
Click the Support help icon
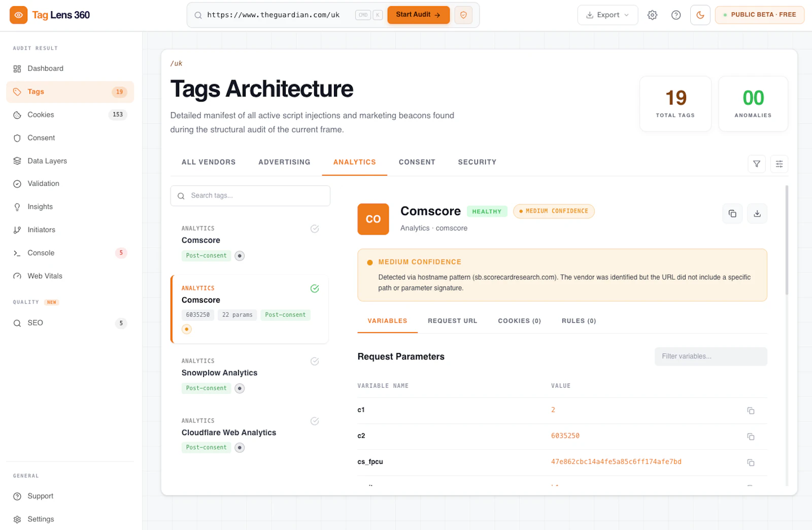coord(17,496)
